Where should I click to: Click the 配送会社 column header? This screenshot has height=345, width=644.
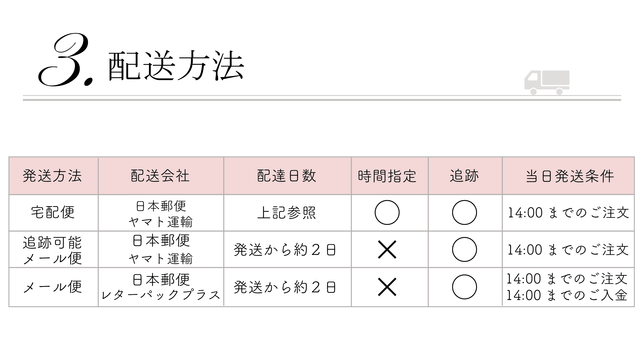[160, 176]
